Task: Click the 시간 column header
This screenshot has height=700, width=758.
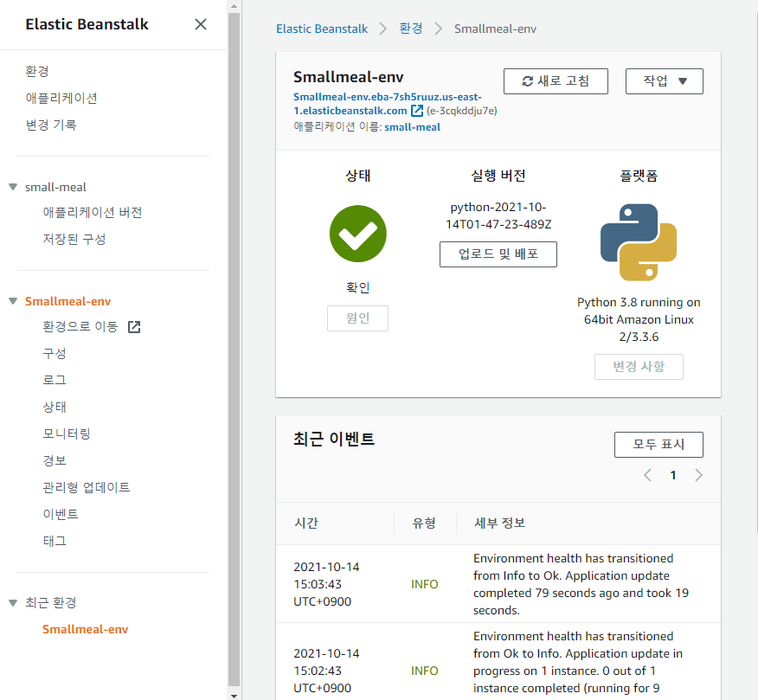Action: [306, 523]
